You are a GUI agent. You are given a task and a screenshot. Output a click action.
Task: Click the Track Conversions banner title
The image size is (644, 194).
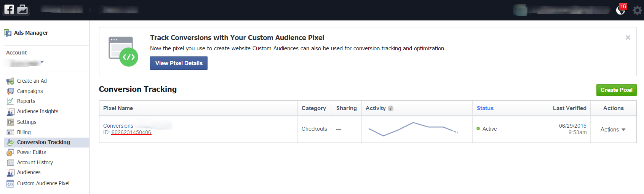click(237, 38)
